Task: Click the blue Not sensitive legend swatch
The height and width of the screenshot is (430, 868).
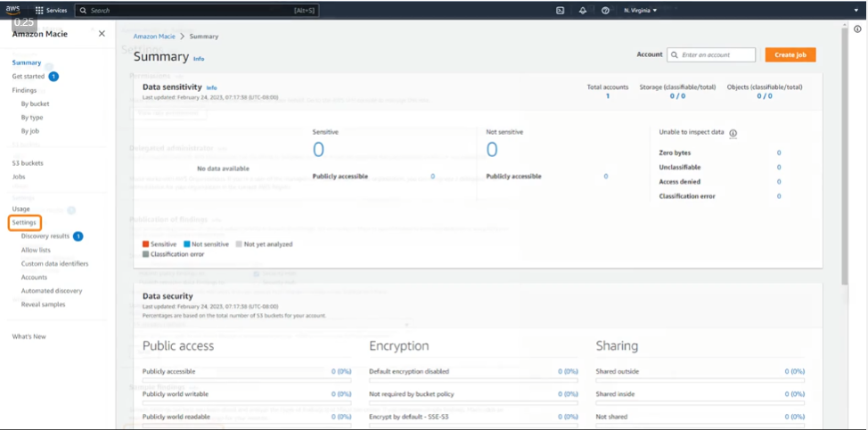Action: (x=187, y=244)
